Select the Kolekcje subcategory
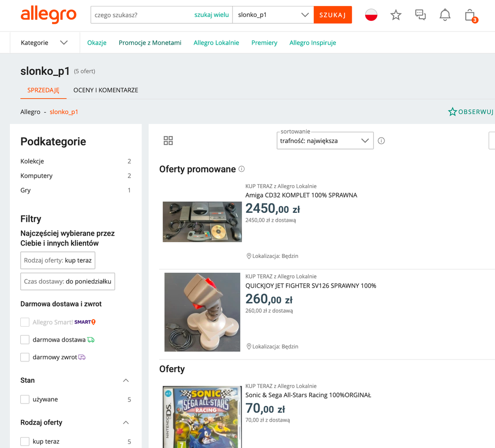This screenshot has height=448, width=495. 32,161
